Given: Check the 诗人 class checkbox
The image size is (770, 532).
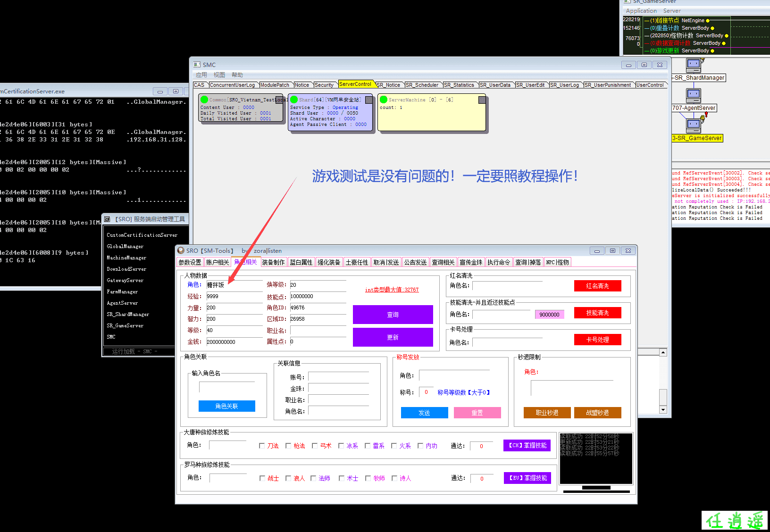Looking at the screenshot, I should pyautogui.click(x=394, y=478).
